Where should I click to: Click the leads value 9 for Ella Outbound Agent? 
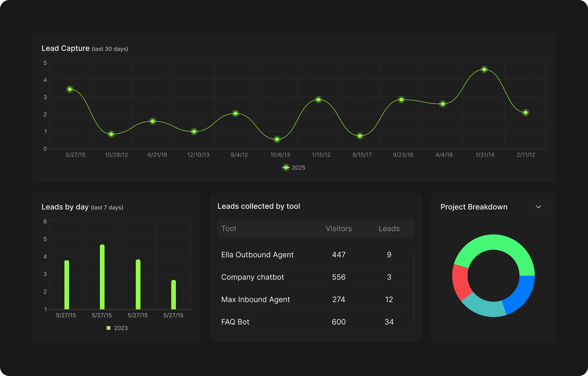389,255
